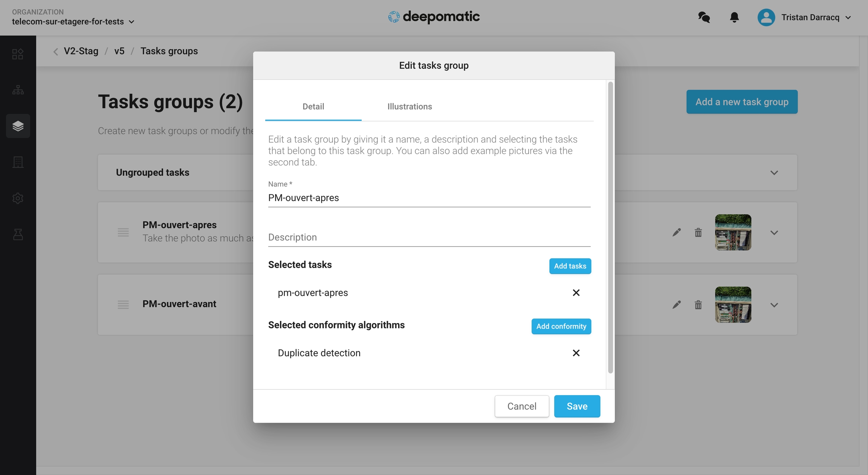Delete the PM-ouvert-avant task group
The image size is (868, 475).
tap(698, 305)
